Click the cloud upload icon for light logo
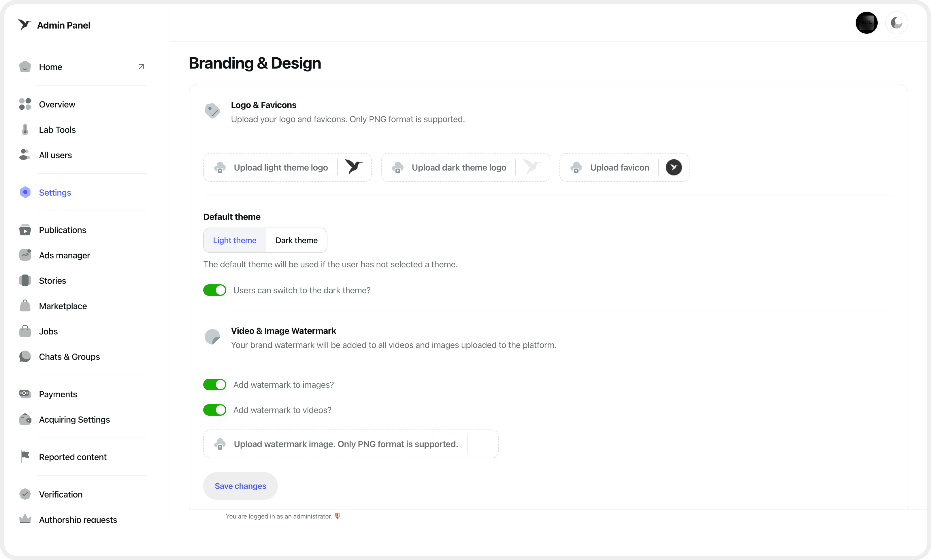 pos(220,168)
